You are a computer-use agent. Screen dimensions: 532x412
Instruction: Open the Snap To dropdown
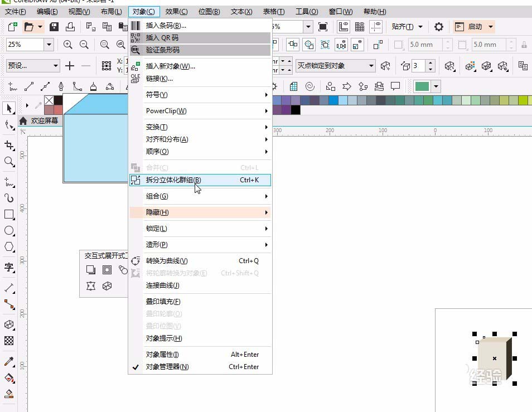[x=408, y=27]
